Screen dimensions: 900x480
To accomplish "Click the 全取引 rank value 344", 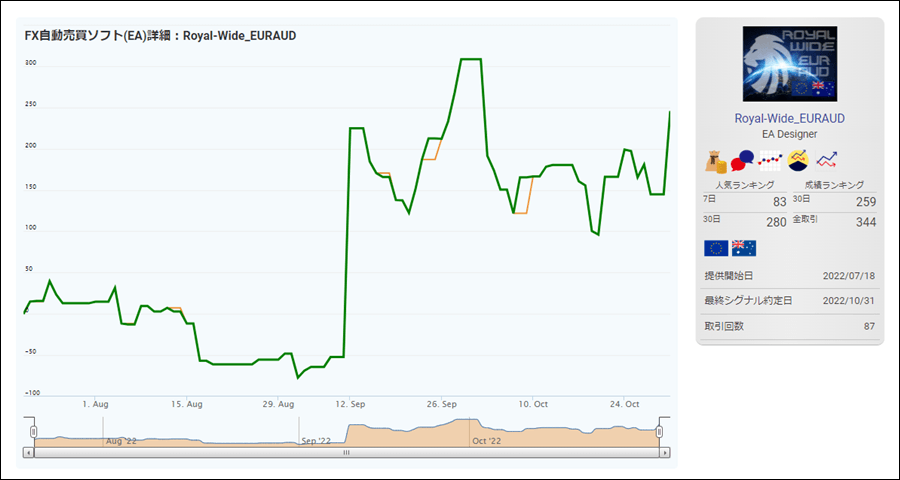I will coord(866,223).
